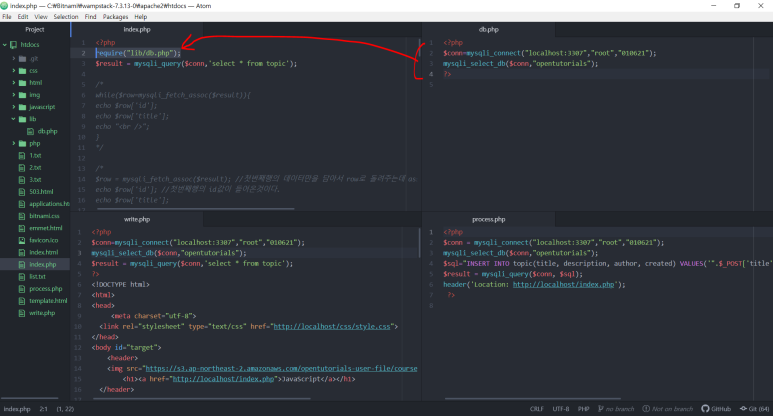Image resolution: width=773 pixels, height=416 pixels.
Task: Click the favicon.ico image file icon
Action: 22,241
